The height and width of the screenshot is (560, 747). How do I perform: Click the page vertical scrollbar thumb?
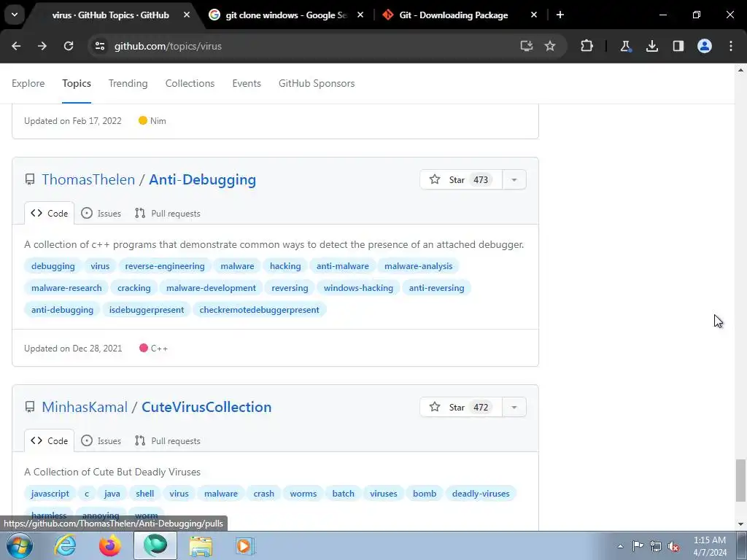pos(740,480)
